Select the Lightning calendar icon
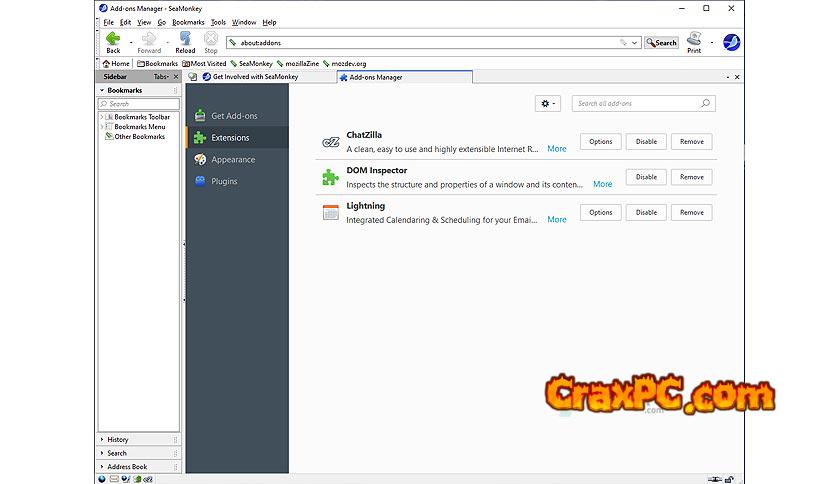The width and height of the screenshot is (836, 484). pyautogui.click(x=331, y=212)
